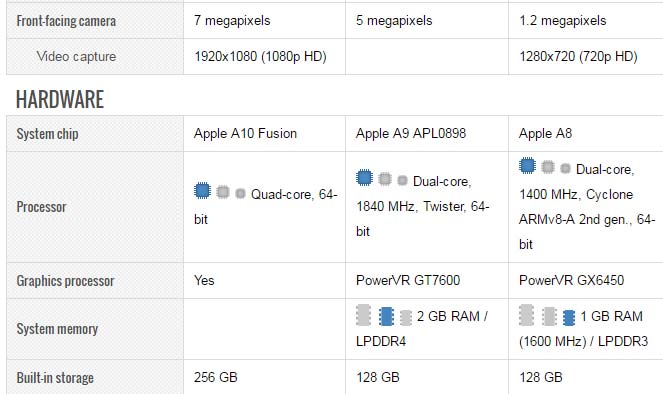663x394 pixels.
Task: Click the Apple A9 APL0898 text
Action: (411, 134)
